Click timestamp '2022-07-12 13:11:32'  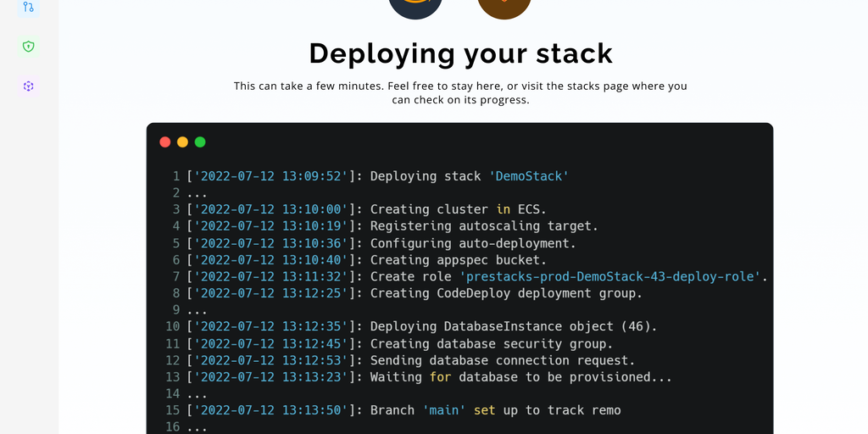click(270, 276)
